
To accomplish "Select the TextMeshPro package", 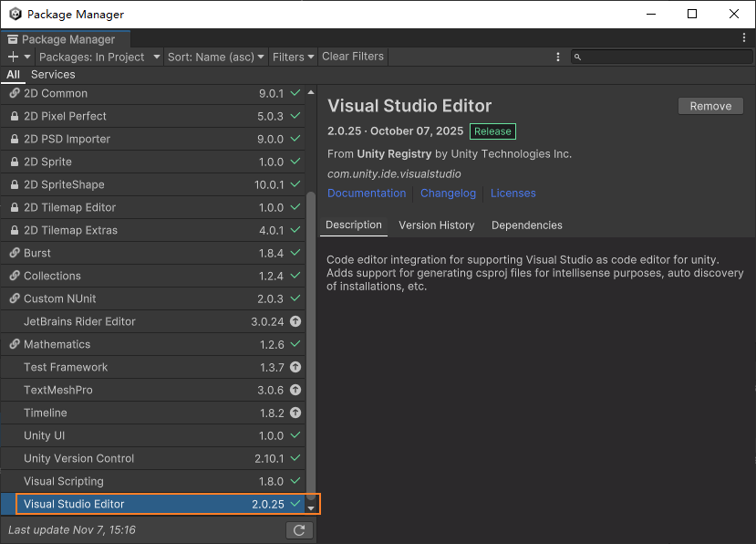I will [x=153, y=390].
